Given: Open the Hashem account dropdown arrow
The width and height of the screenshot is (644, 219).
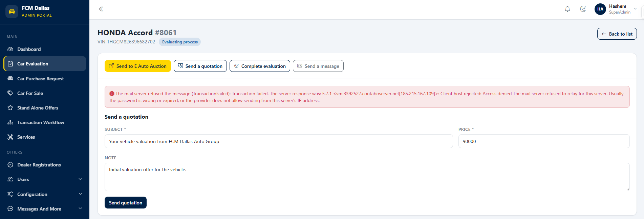Looking at the screenshot, I should click(635, 9).
